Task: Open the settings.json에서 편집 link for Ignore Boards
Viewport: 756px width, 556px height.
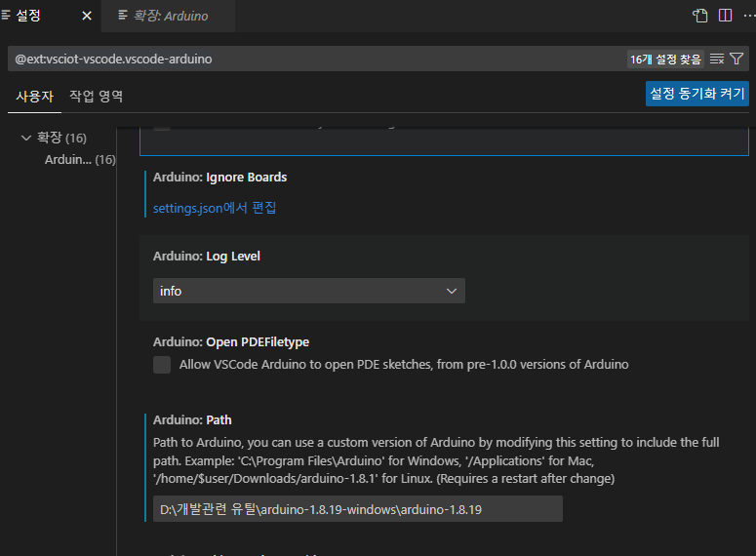Action: click(215, 208)
